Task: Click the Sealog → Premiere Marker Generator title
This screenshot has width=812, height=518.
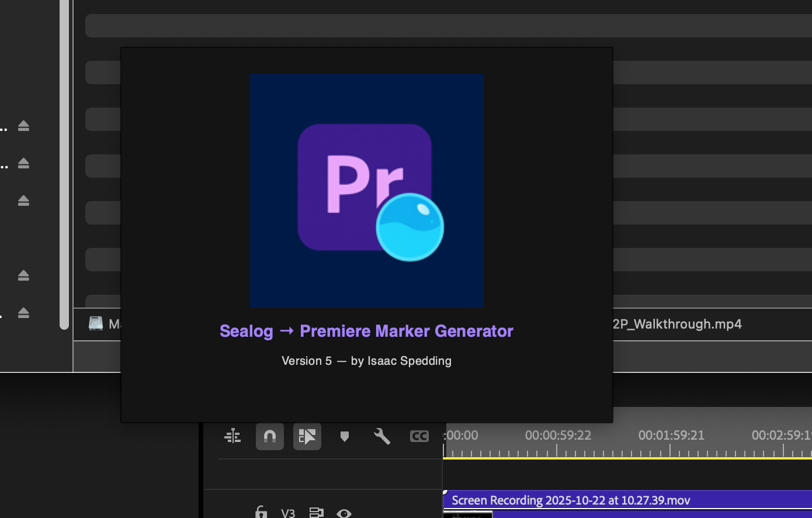Action: (366, 331)
